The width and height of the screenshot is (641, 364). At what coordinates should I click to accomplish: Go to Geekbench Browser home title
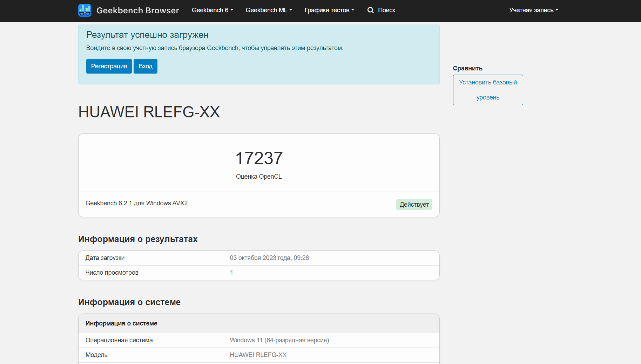[138, 11]
